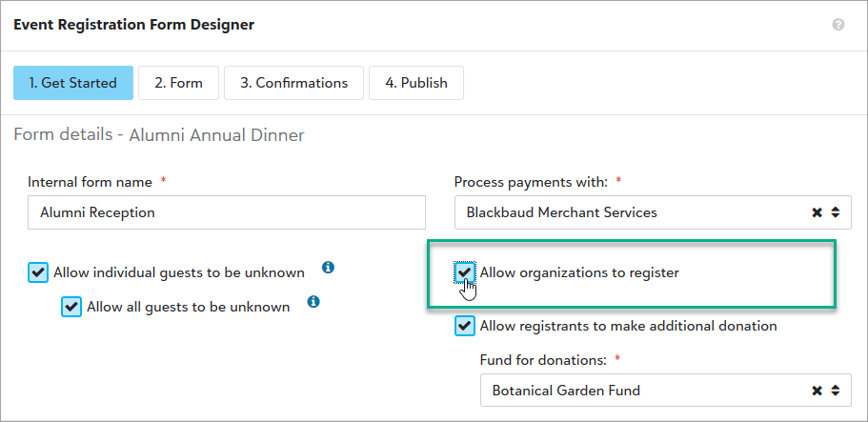This screenshot has height=422, width=868.
Task: Uncheck Allow registrants to make additional donation
Action: [464, 326]
